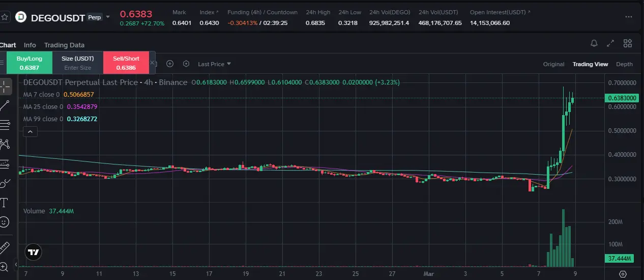
Task: Select the forecast projection tool
Action: tap(5, 164)
